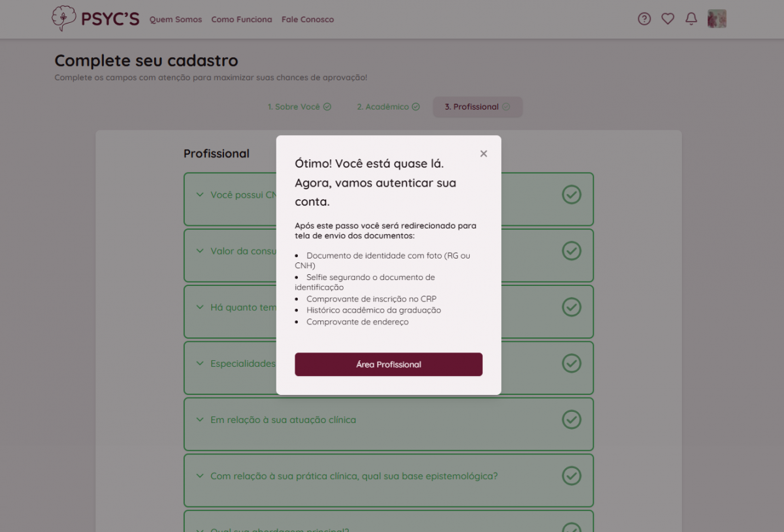784x532 pixels.
Task: Open favorites heart icon in header
Action: click(x=668, y=19)
